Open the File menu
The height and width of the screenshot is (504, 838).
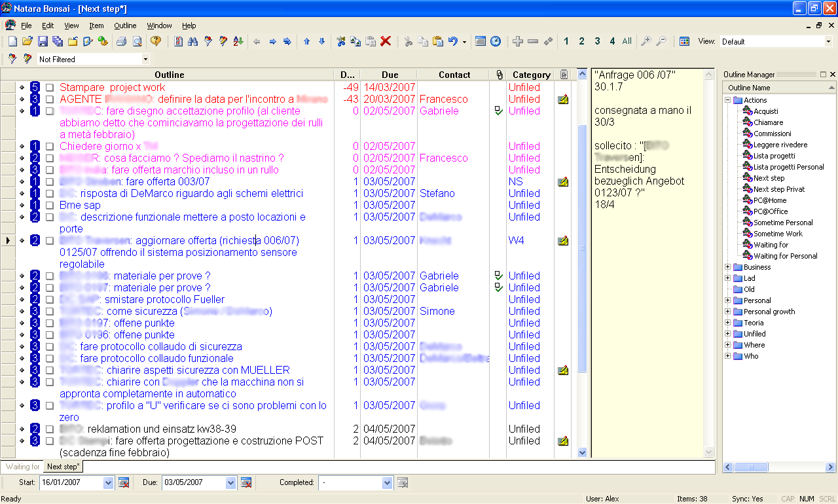coord(26,26)
